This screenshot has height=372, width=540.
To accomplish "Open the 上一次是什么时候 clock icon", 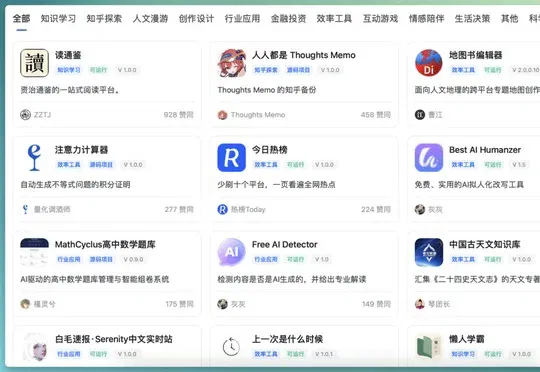I will pos(231,347).
